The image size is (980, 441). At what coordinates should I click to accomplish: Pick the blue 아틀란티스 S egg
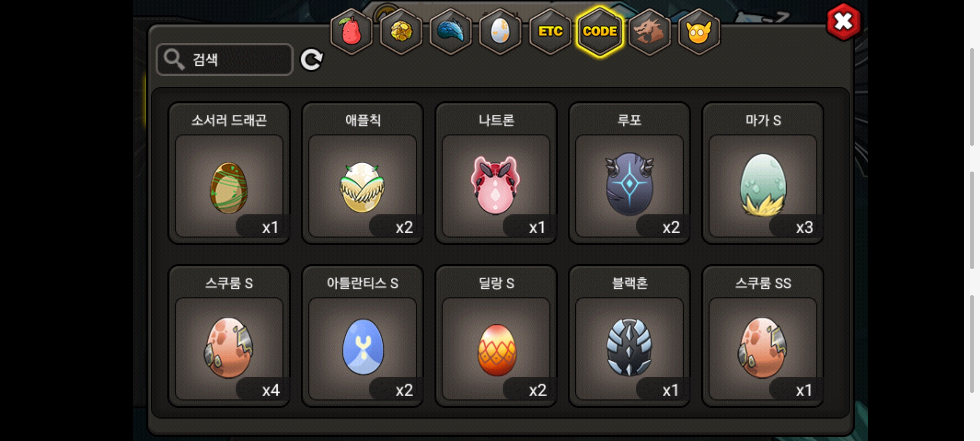363,336
